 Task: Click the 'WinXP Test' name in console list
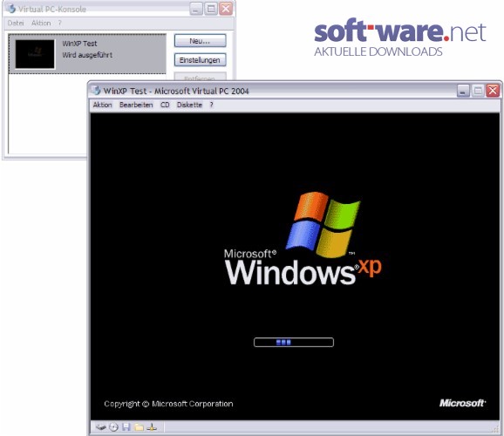pyautogui.click(x=79, y=44)
